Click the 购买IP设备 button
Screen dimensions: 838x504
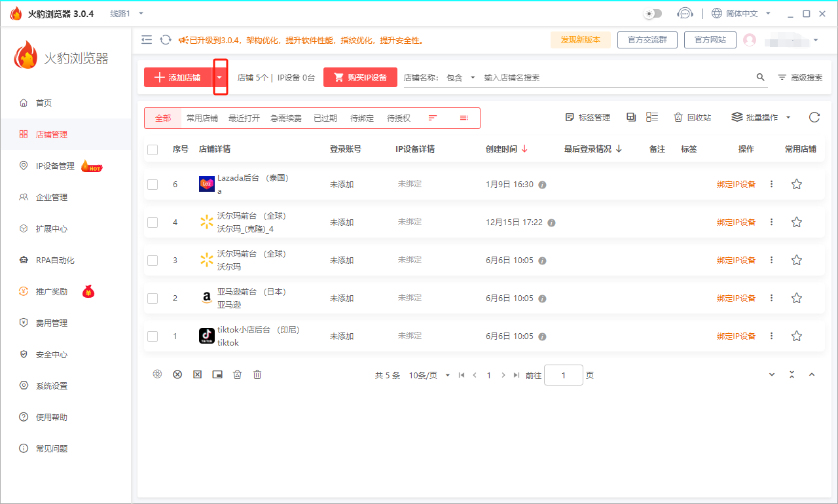pos(360,77)
